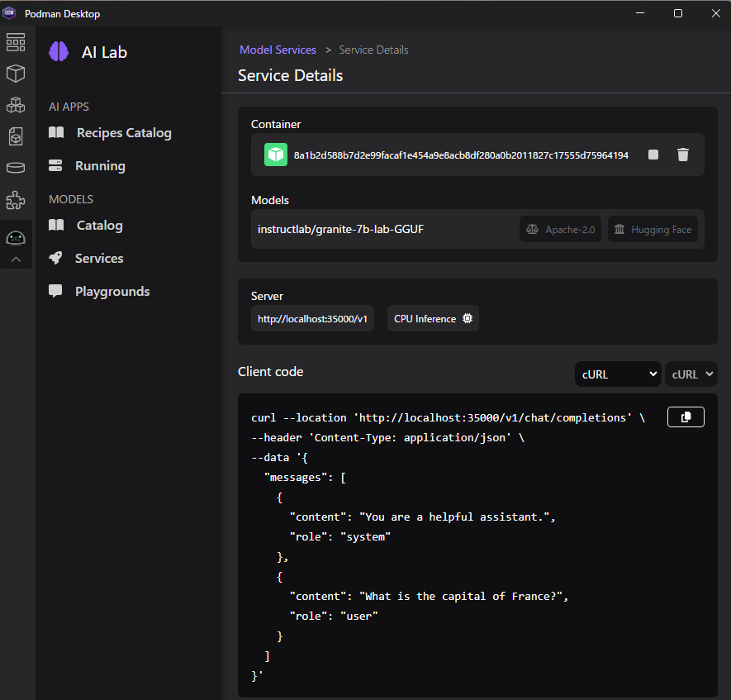This screenshot has height=700, width=731.
Task: Click the 'What is the capital of France?' line
Action: (429, 597)
